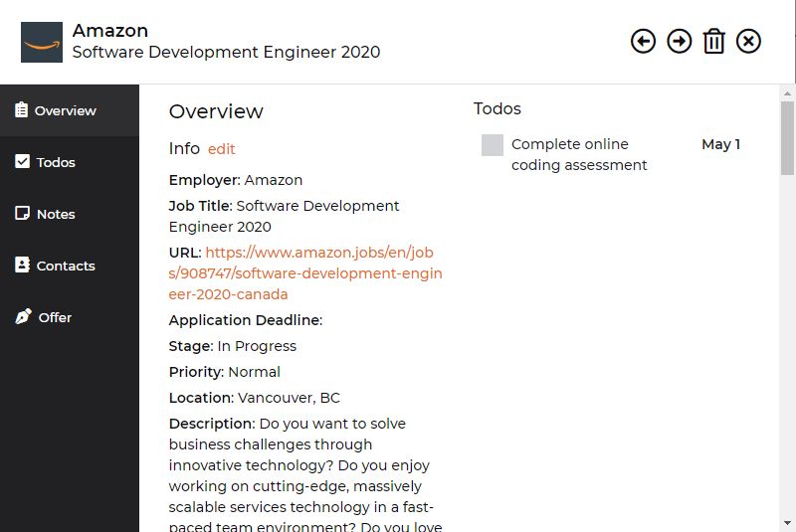Click the forward arrow icon in header

[x=679, y=41]
